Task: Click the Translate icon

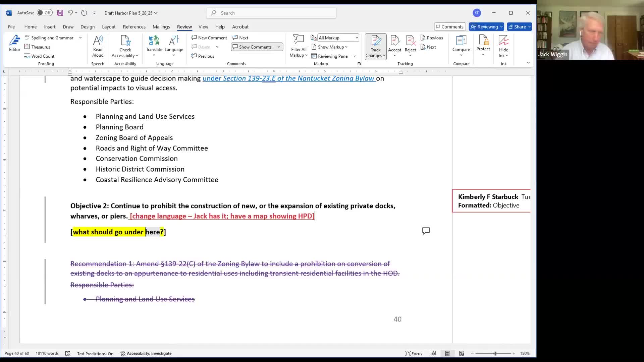Action: click(x=154, y=41)
